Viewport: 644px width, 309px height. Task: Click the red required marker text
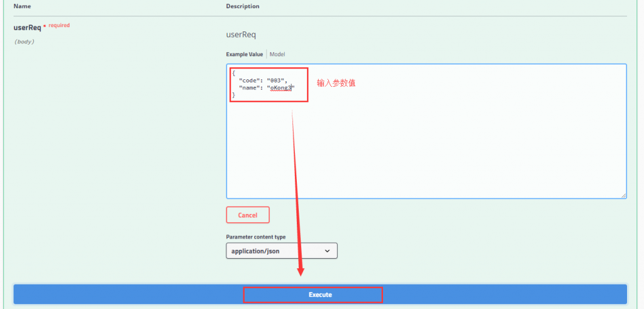coord(59,25)
